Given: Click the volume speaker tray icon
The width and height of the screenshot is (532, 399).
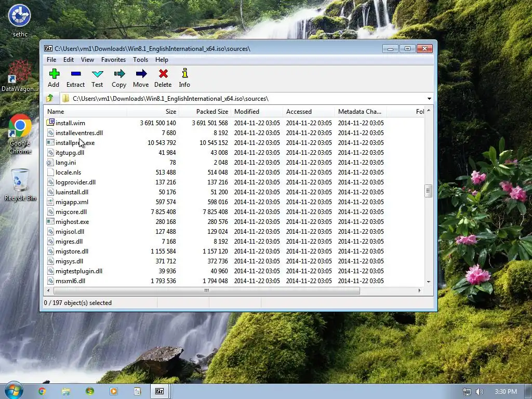Looking at the screenshot, I should coord(479,392).
